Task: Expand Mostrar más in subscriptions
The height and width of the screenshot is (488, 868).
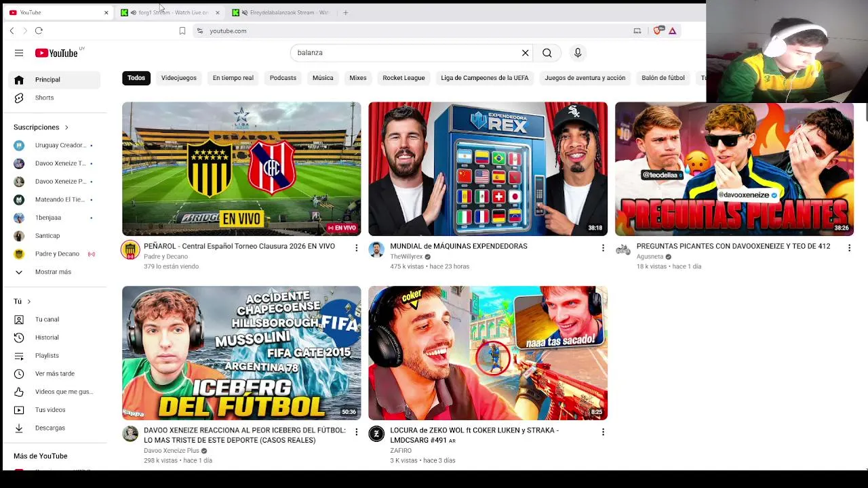Action: [x=54, y=272]
